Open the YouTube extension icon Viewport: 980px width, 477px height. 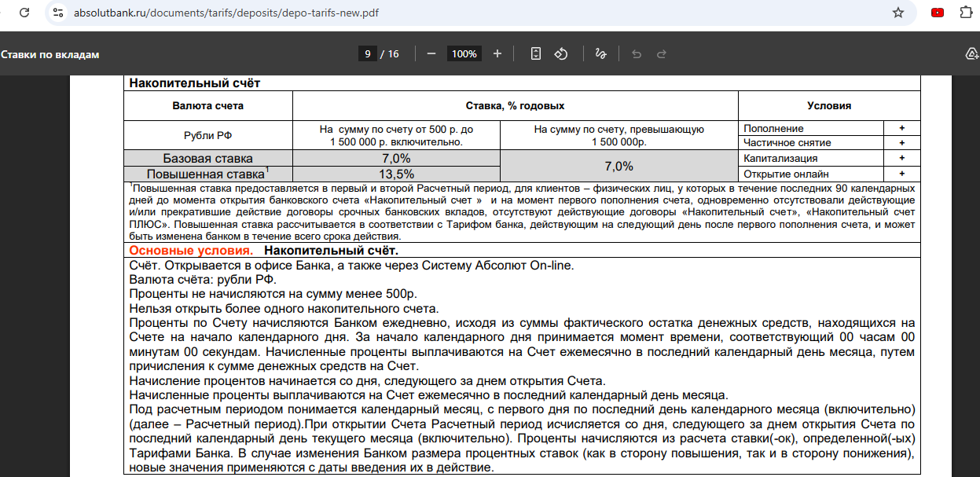tap(937, 13)
